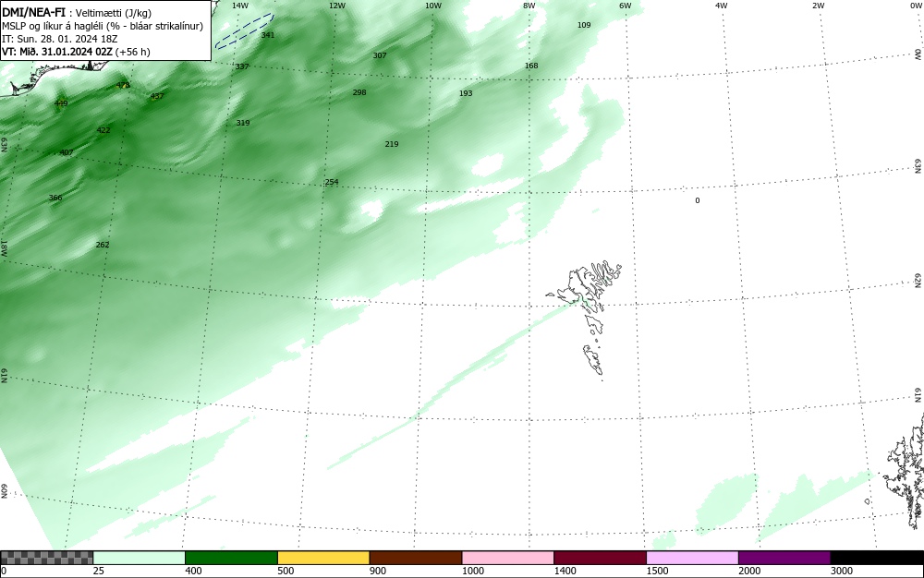Viewport: 924px width, 578px height.
Task: Click the legend label 1000
Action: coord(472,571)
